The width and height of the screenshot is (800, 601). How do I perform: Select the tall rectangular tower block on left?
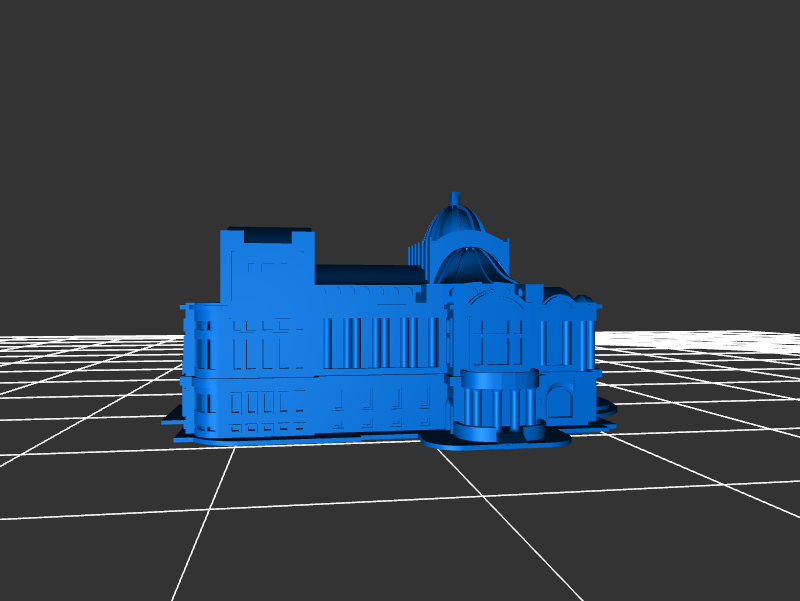click(x=267, y=265)
